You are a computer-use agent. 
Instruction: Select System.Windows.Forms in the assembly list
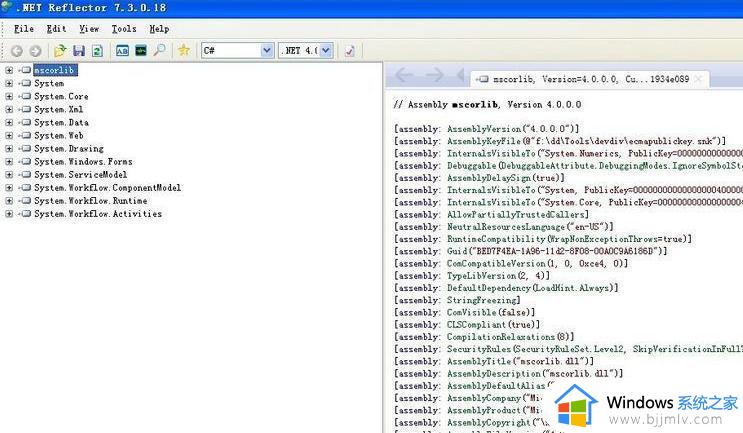click(83, 162)
